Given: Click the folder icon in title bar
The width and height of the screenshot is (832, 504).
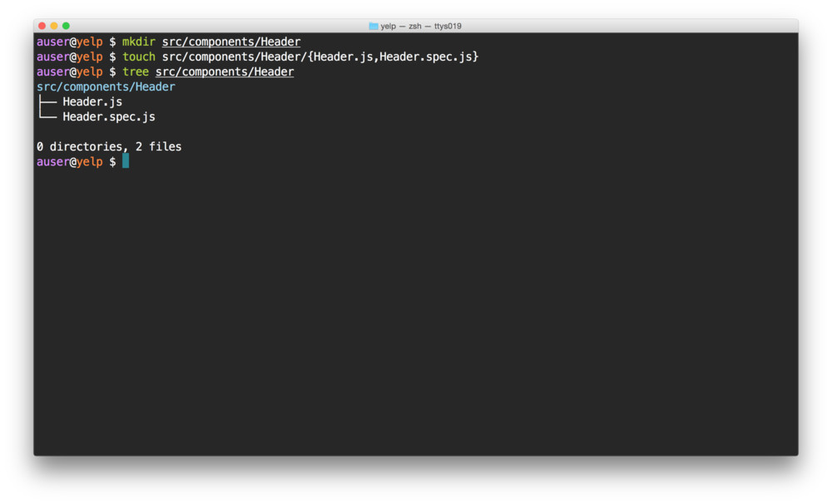Looking at the screenshot, I should click(374, 26).
